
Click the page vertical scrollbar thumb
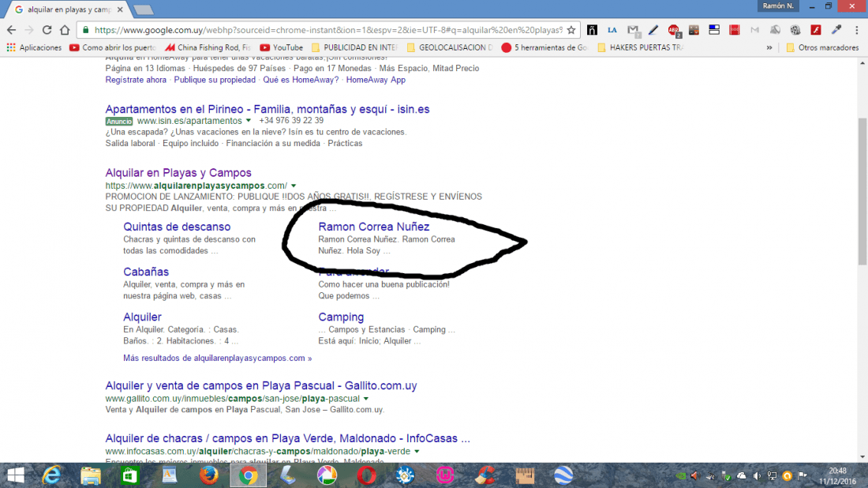pos(862,192)
